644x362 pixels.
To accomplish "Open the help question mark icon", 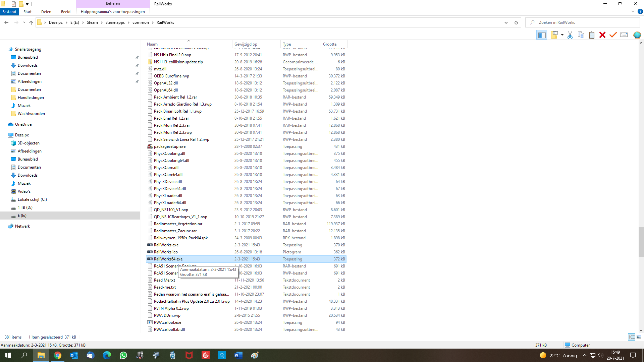I will pyautogui.click(x=640, y=11).
